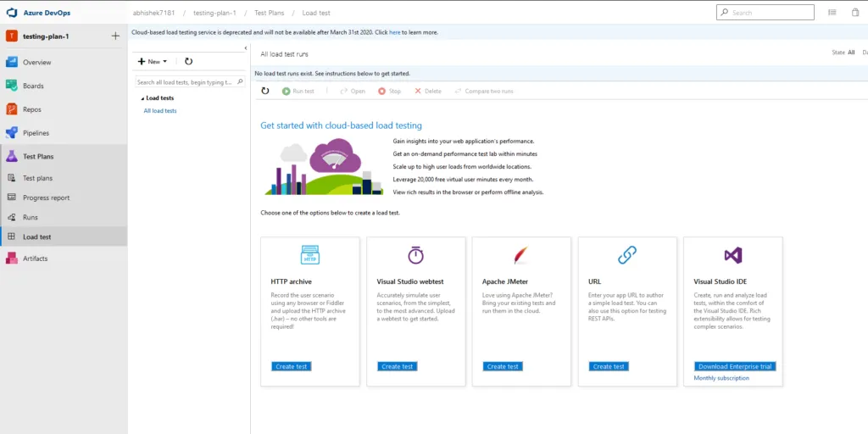
Task: Create test from HTTP archive card
Action: 292,366
